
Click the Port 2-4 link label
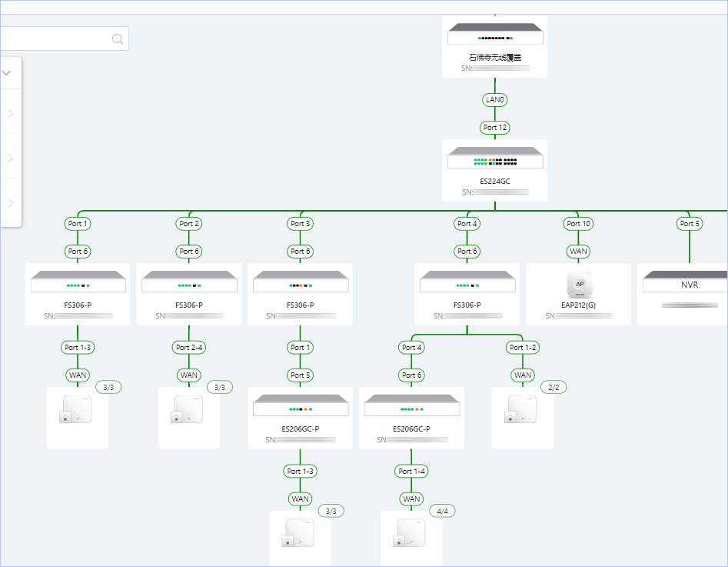point(189,347)
